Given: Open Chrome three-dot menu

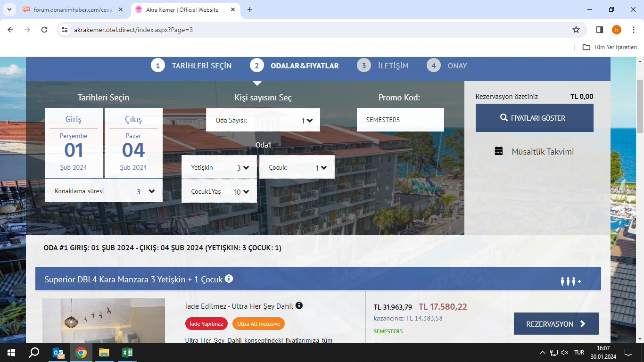Looking at the screenshot, I should 633,30.
